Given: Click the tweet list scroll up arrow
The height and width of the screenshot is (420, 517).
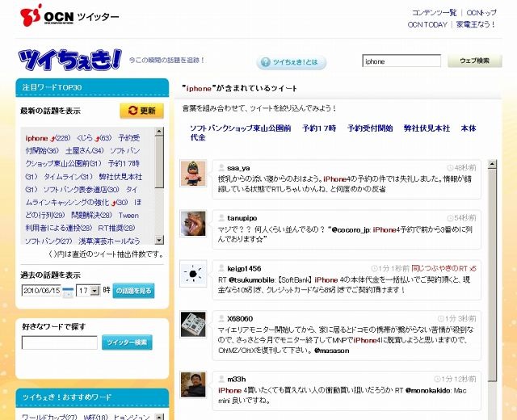Looking at the screenshot, I should 492,164.
